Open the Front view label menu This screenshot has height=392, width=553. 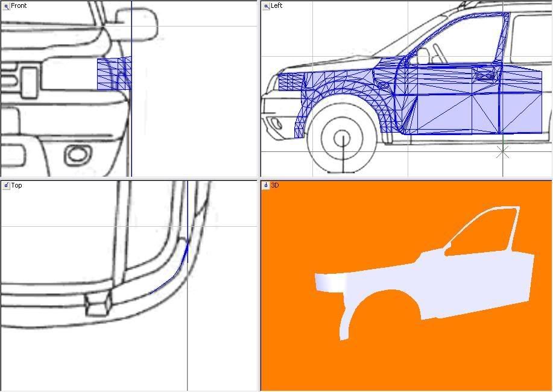tap(19, 5)
